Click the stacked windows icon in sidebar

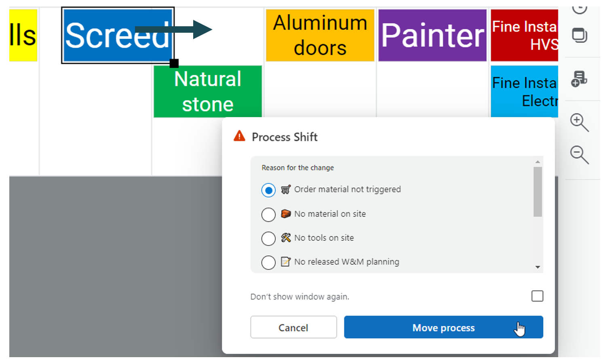click(580, 36)
